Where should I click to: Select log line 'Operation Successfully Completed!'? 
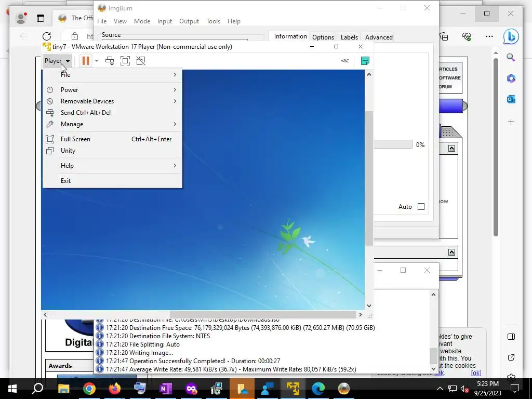[193, 361]
